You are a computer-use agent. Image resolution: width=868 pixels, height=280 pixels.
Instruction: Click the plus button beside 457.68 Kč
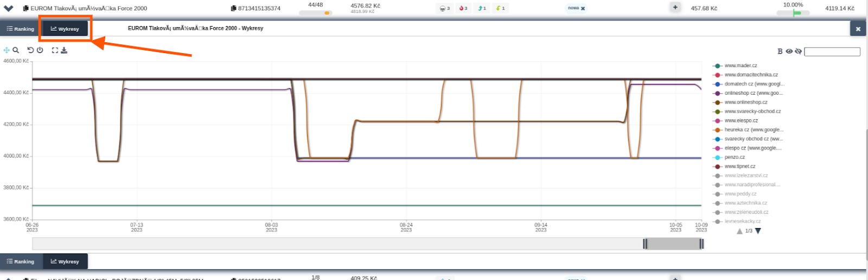(x=675, y=8)
